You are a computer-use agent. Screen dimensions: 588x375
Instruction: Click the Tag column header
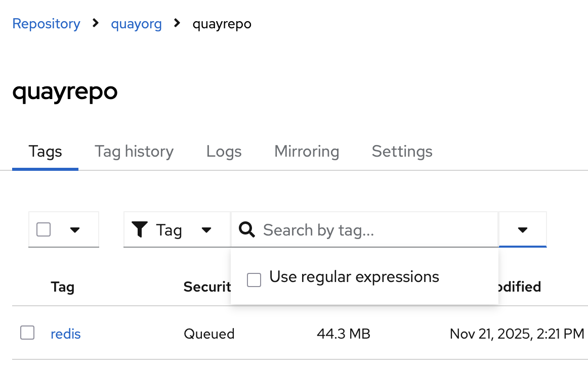(63, 287)
